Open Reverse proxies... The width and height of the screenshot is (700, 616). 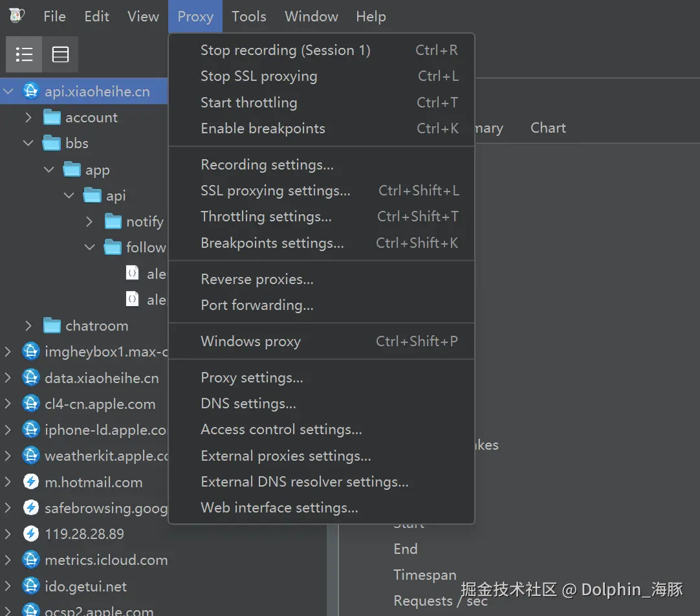click(x=322, y=279)
